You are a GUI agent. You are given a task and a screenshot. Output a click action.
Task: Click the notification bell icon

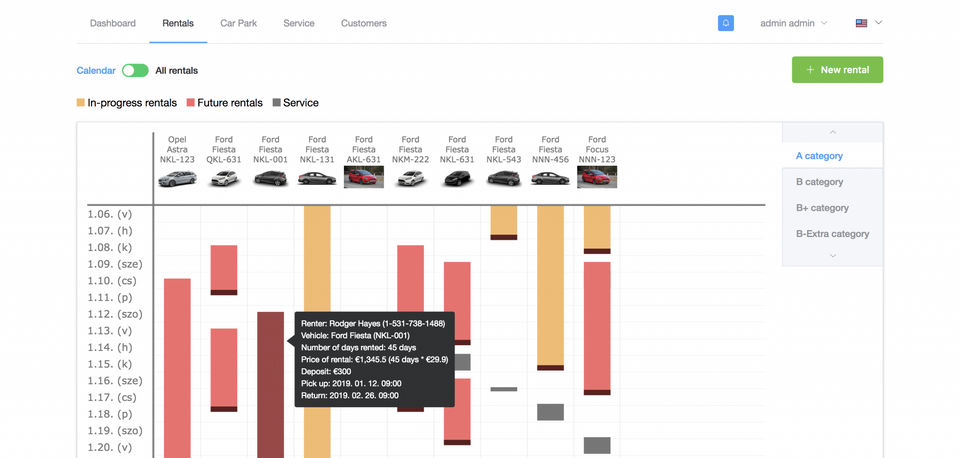coord(726,23)
